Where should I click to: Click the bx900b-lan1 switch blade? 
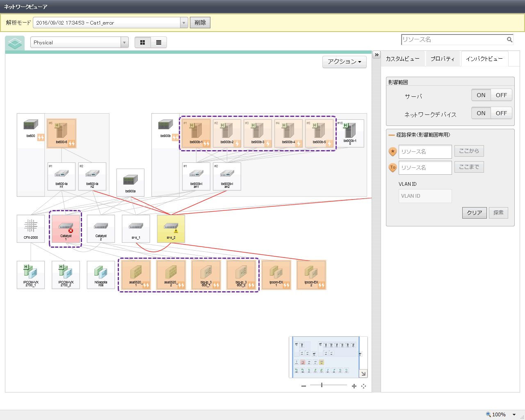coord(196,176)
